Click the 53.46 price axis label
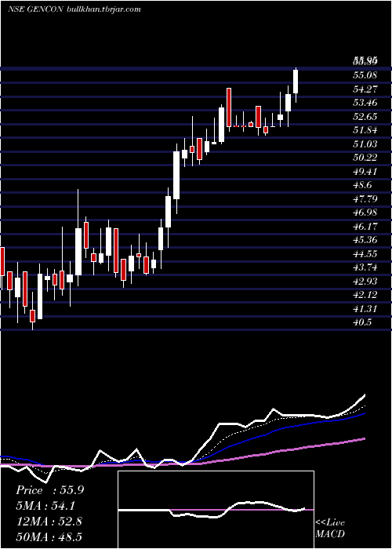 pos(365,103)
